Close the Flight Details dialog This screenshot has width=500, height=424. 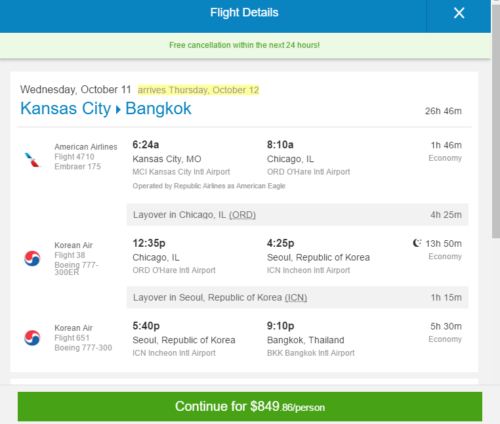click(459, 13)
